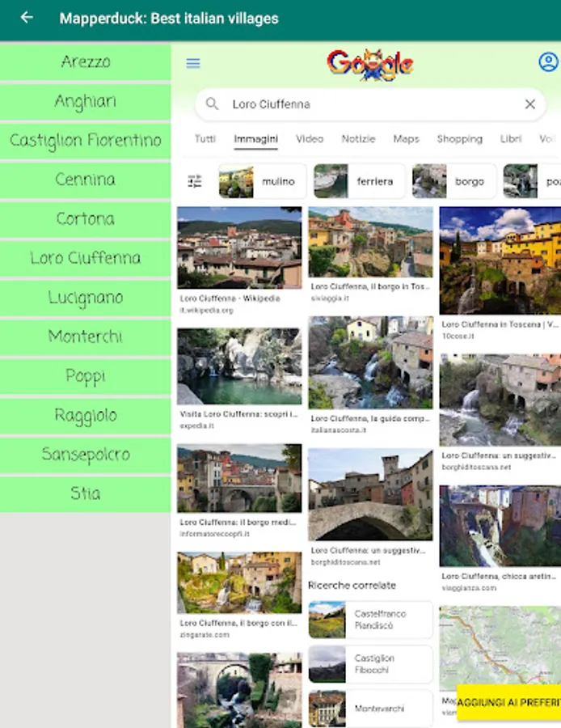Select the Immagini tab

(255, 139)
